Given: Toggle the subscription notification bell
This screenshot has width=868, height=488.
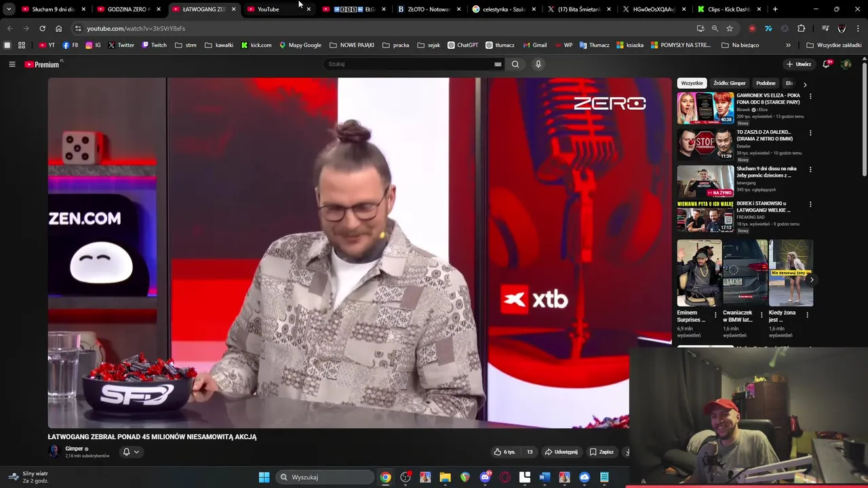Looking at the screenshot, I should pyautogui.click(x=126, y=452).
